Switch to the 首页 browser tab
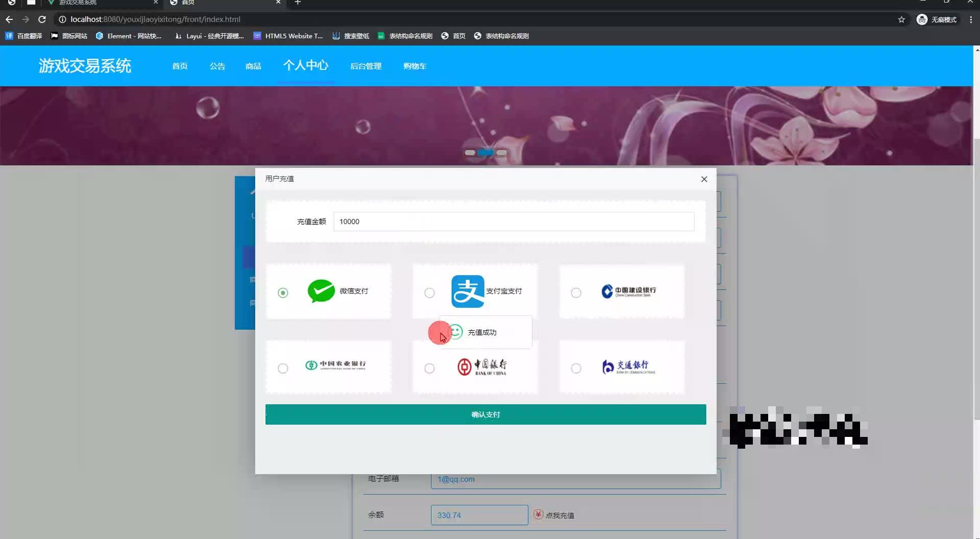The width and height of the screenshot is (980, 539). pos(226,3)
